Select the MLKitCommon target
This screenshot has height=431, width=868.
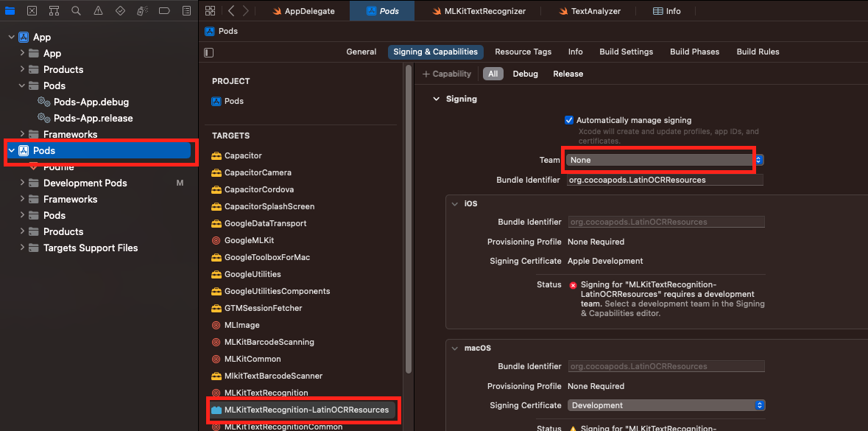[x=247, y=359]
